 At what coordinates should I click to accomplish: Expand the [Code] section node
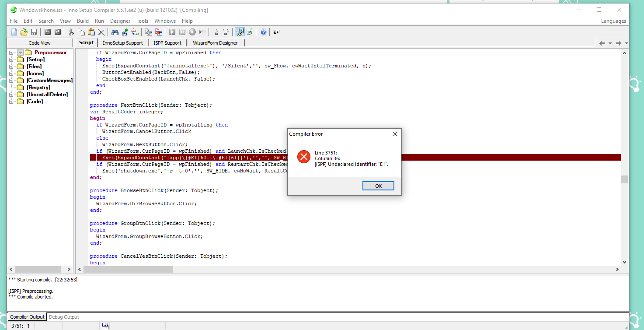[11, 102]
